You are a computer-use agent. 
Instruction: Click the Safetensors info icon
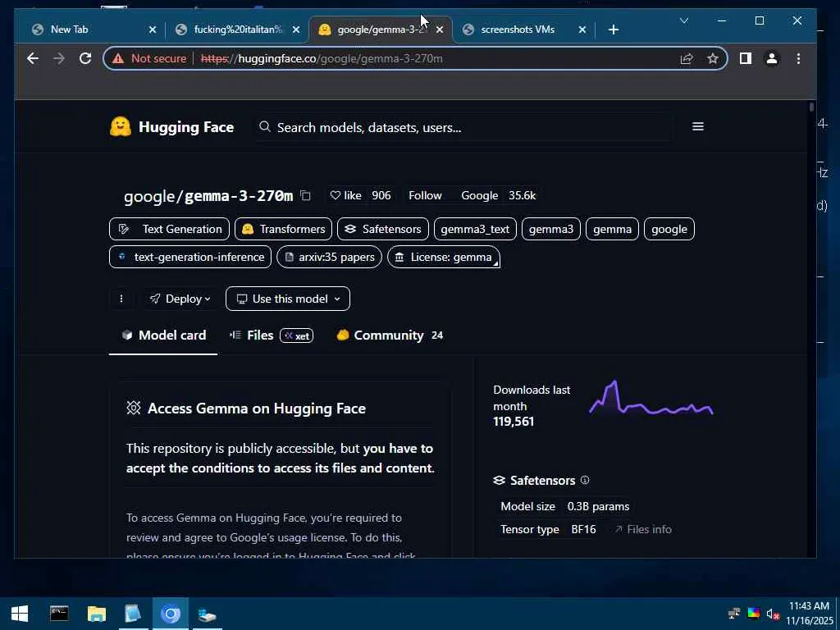(584, 480)
